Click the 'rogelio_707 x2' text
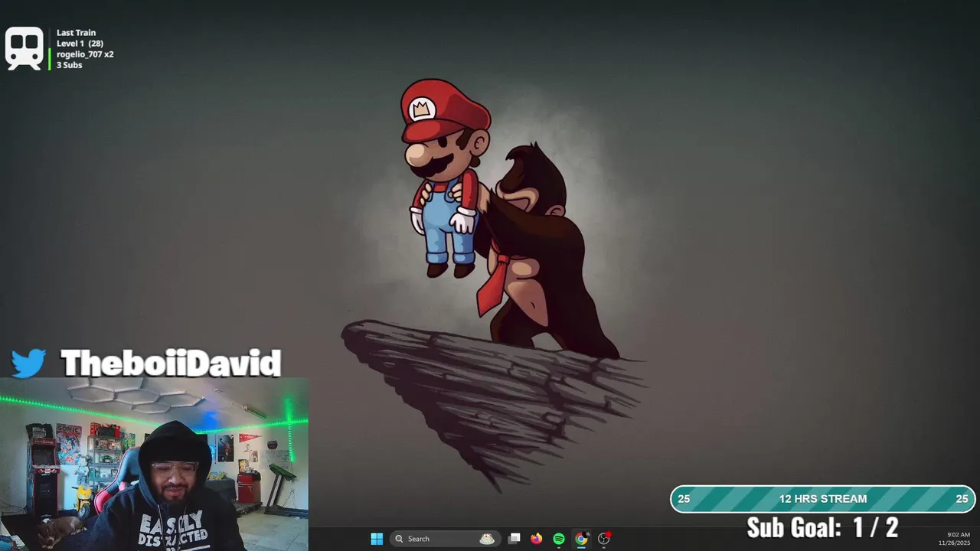 [85, 54]
